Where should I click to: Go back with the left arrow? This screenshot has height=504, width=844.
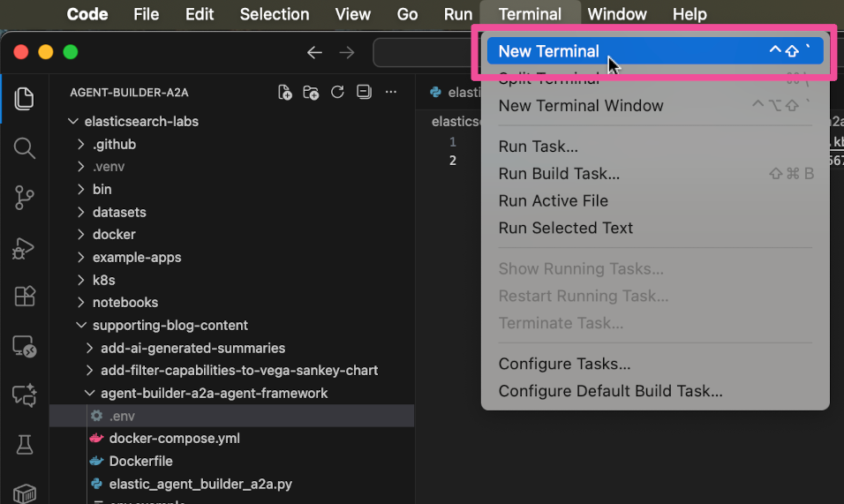pos(314,52)
